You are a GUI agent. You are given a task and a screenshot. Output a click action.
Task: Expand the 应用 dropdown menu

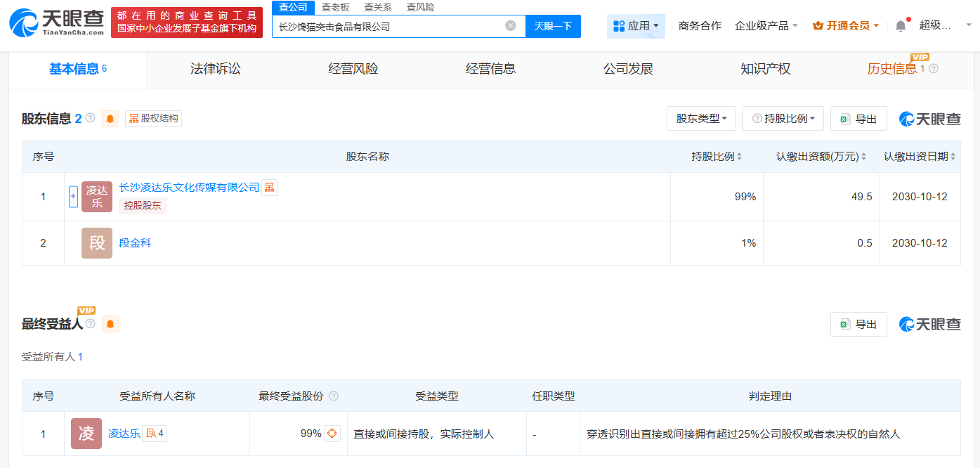click(x=636, y=26)
